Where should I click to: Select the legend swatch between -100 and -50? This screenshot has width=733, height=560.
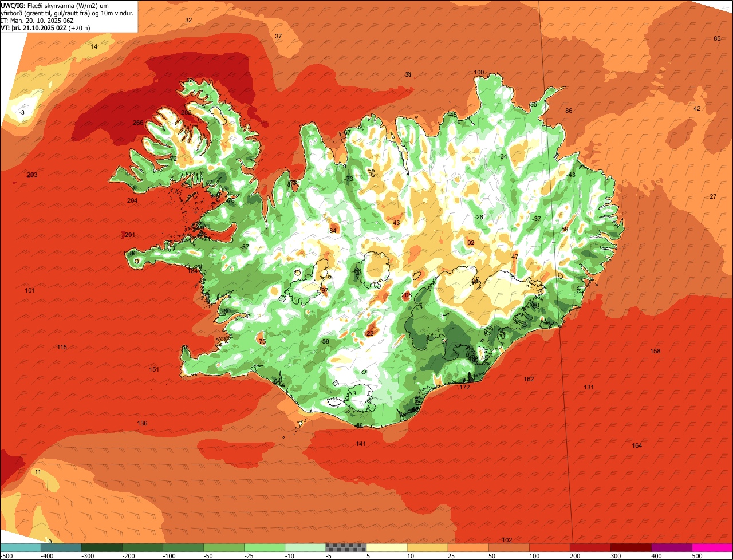tap(183, 548)
